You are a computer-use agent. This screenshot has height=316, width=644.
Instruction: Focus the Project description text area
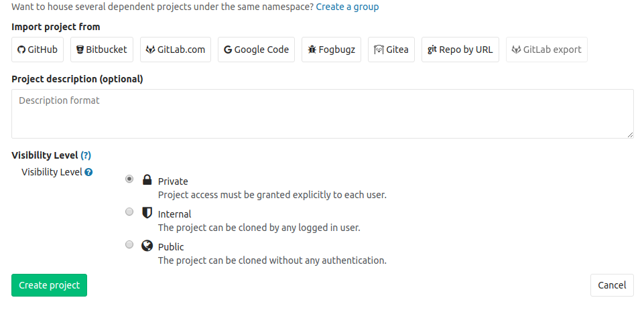(322, 114)
